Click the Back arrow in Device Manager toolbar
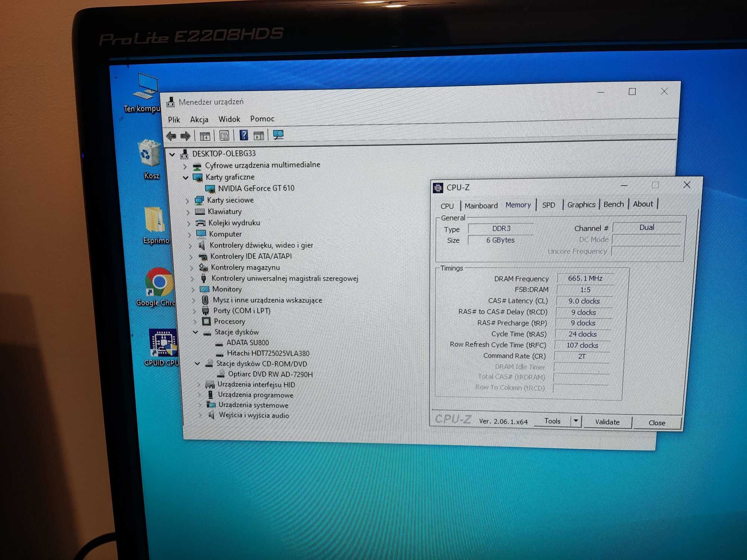 (x=171, y=136)
